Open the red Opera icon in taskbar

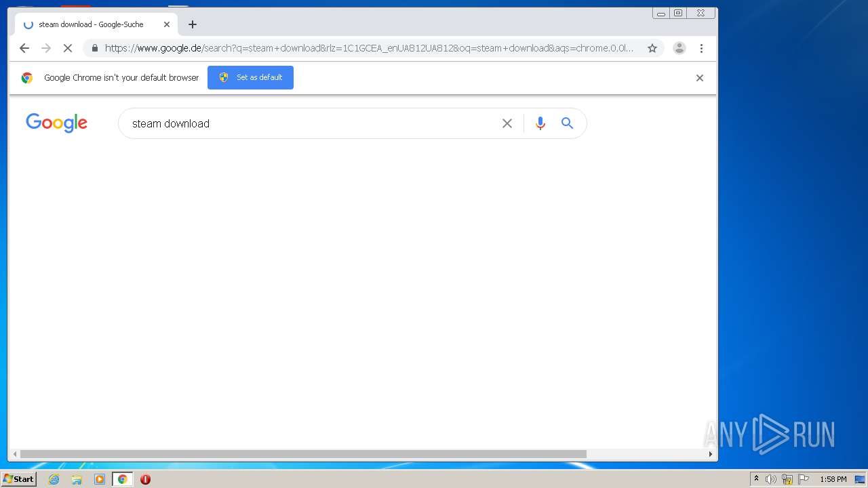[145, 479]
